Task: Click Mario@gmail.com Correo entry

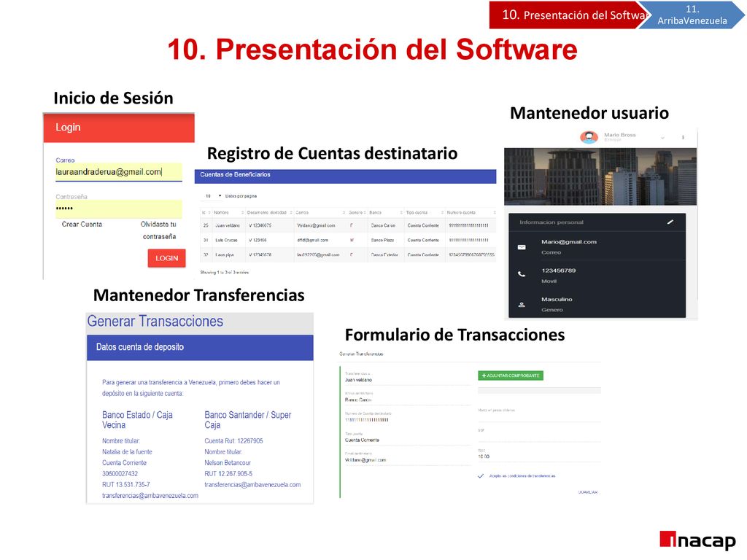Action: pos(569,246)
